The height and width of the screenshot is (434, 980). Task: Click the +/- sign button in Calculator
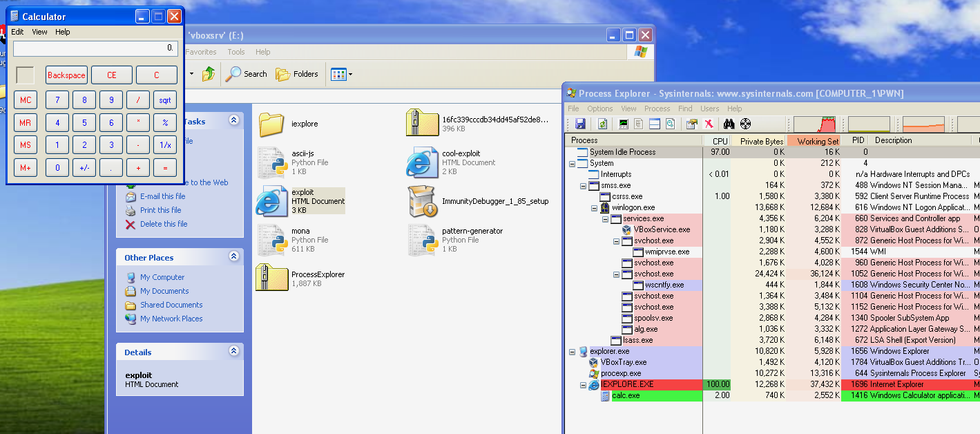84,168
